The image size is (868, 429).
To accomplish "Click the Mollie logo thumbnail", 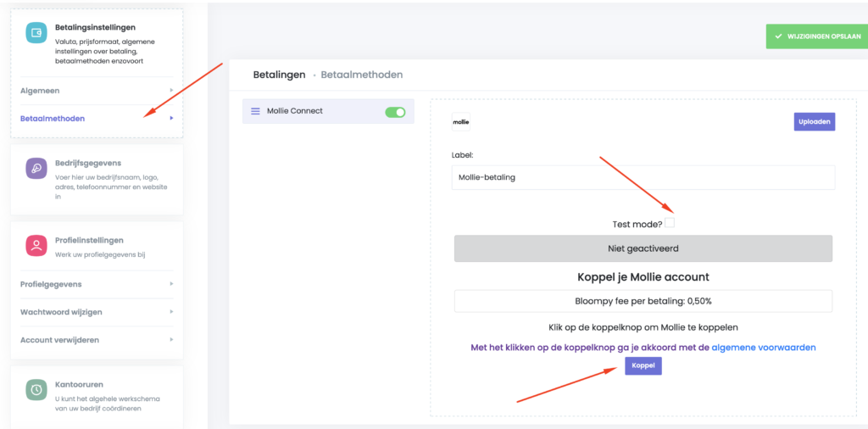I will [461, 122].
